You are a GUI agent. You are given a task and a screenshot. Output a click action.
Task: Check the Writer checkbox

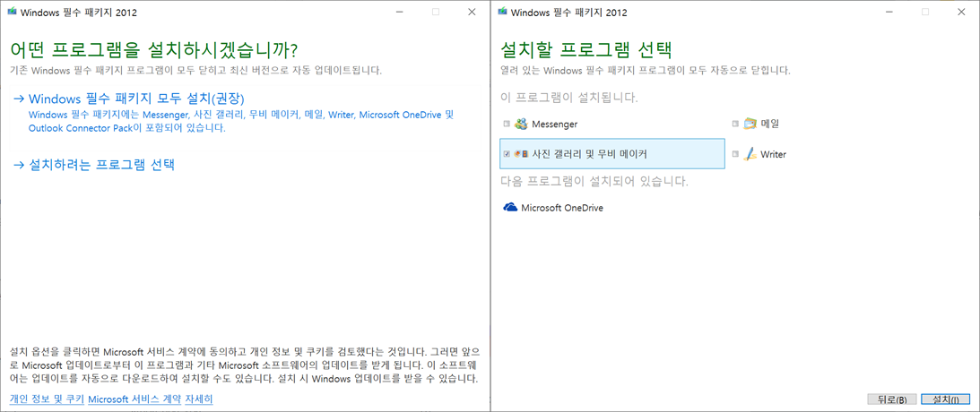pos(735,154)
